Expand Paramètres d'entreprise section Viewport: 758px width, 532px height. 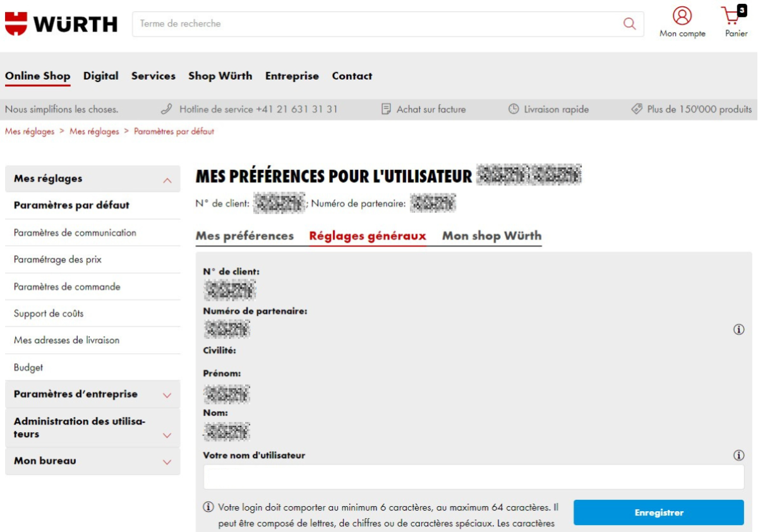[x=167, y=396]
